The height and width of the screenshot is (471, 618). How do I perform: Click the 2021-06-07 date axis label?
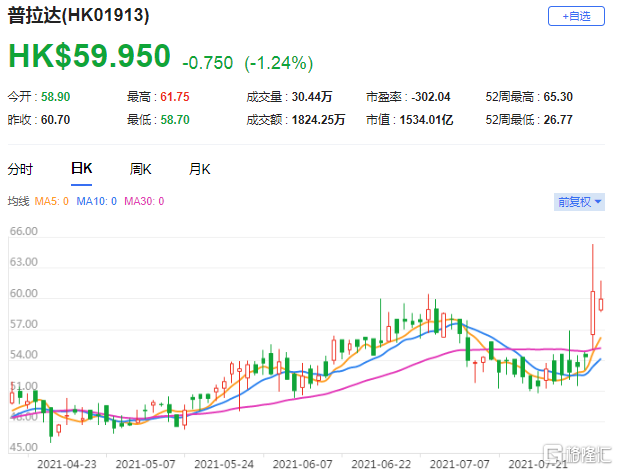click(302, 464)
